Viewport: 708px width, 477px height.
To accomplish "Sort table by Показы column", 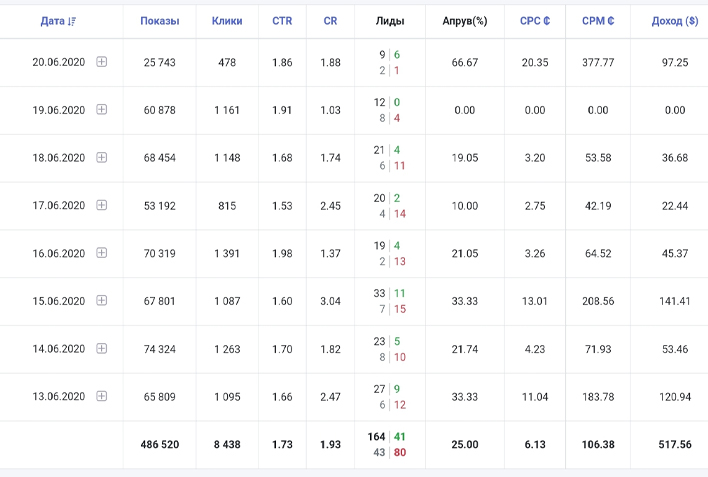I will [159, 21].
